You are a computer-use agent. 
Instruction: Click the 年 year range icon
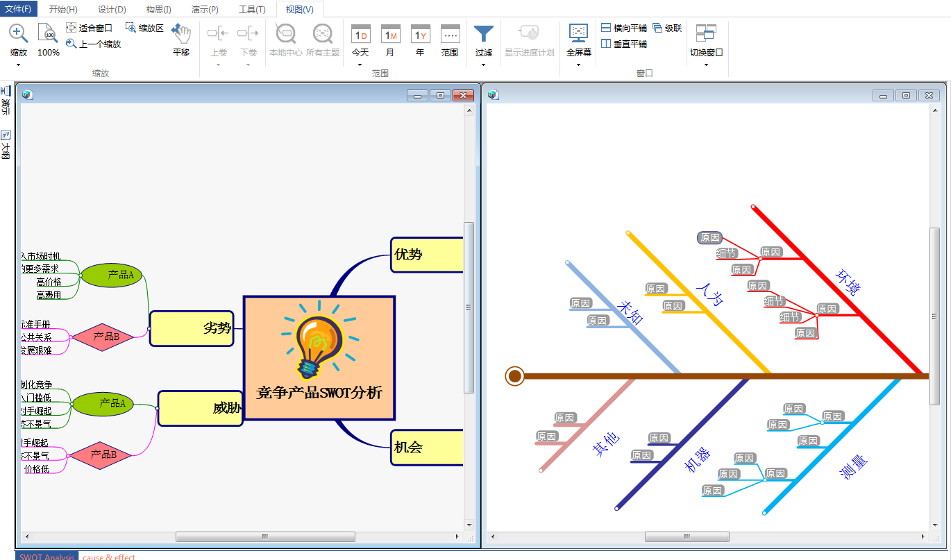(420, 33)
